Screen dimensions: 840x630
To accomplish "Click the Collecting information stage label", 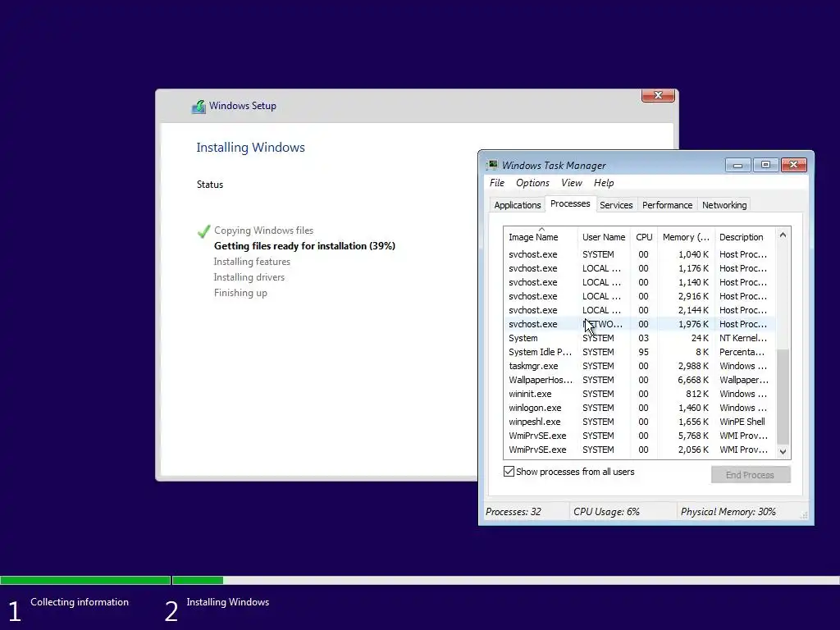I will pyautogui.click(x=80, y=602).
